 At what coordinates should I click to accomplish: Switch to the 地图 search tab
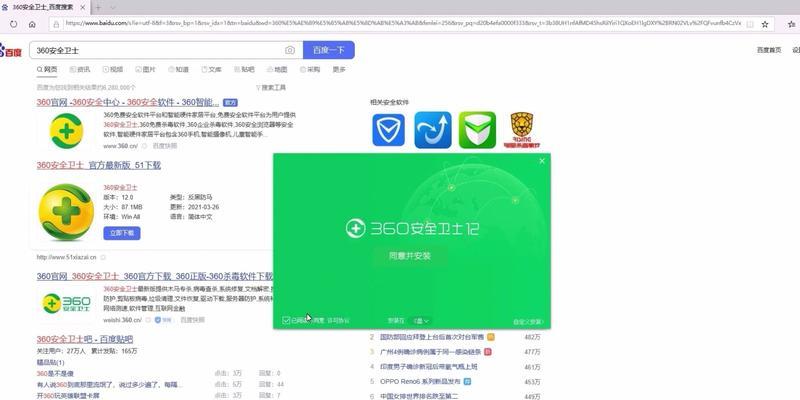click(x=277, y=69)
